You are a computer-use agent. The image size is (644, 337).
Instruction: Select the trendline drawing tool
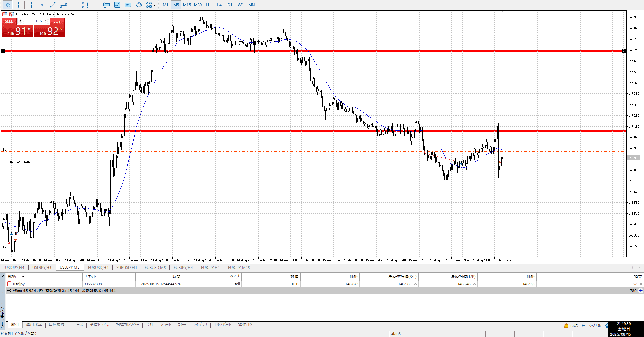click(53, 5)
